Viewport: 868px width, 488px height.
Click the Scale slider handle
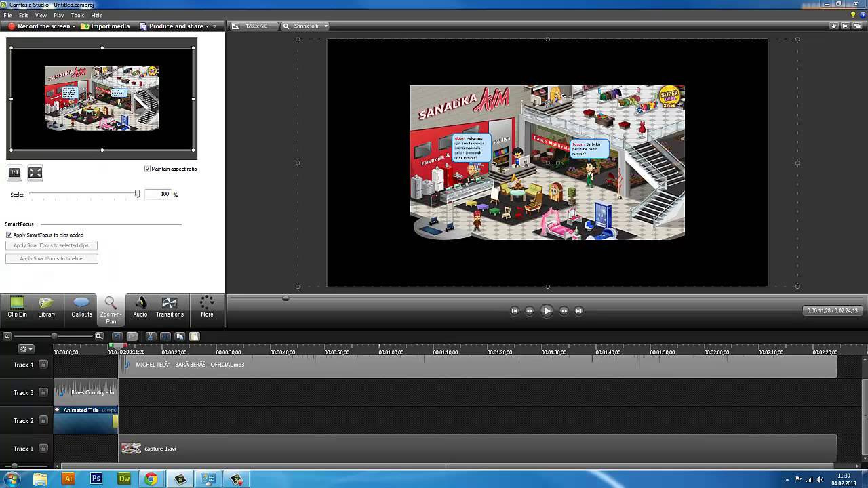[137, 195]
